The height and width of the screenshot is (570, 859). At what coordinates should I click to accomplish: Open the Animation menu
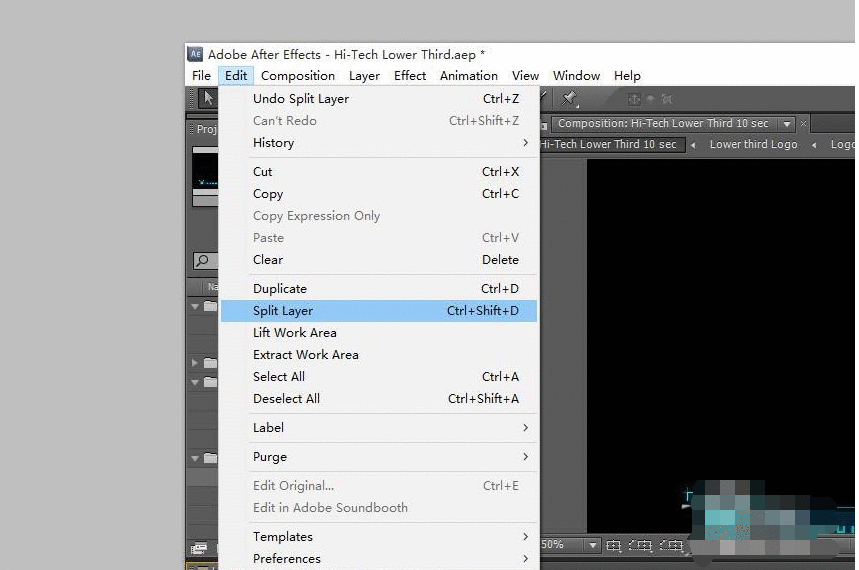468,76
